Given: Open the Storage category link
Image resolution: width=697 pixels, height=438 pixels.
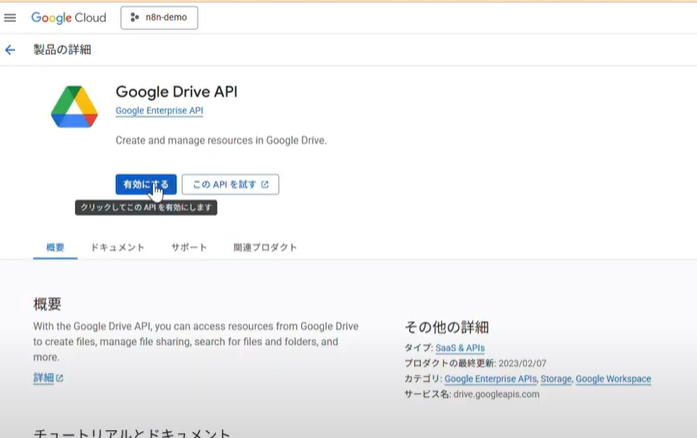Looking at the screenshot, I should [556, 379].
